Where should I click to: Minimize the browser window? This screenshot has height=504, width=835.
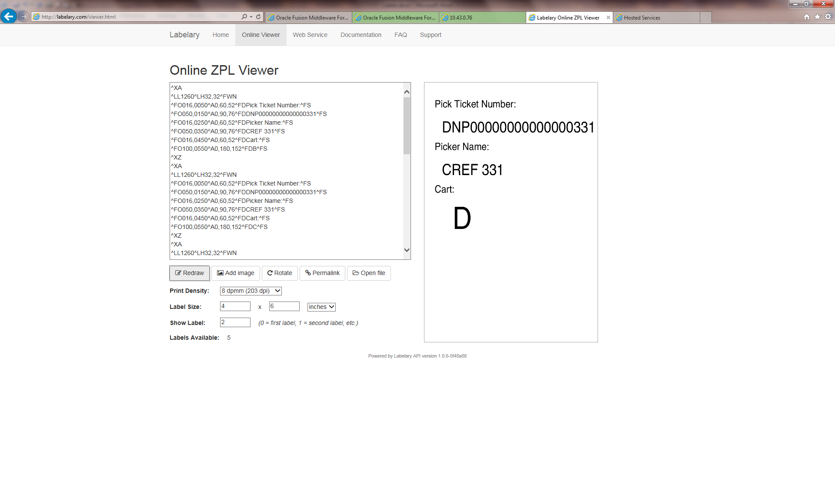[795, 4]
